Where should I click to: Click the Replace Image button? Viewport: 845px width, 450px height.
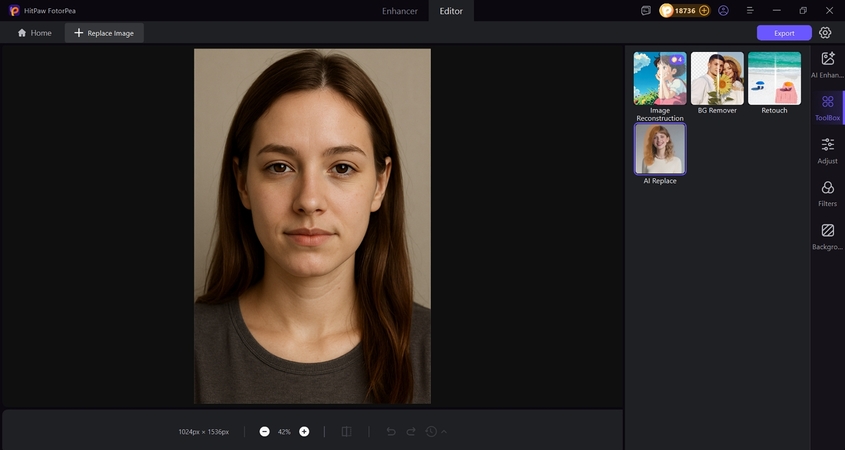(x=104, y=33)
